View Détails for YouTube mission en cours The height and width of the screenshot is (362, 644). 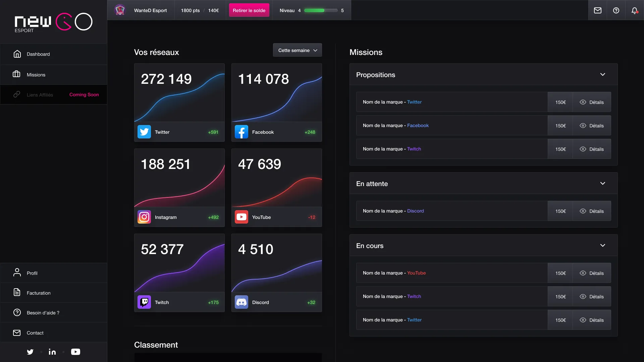(x=592, y=273)
